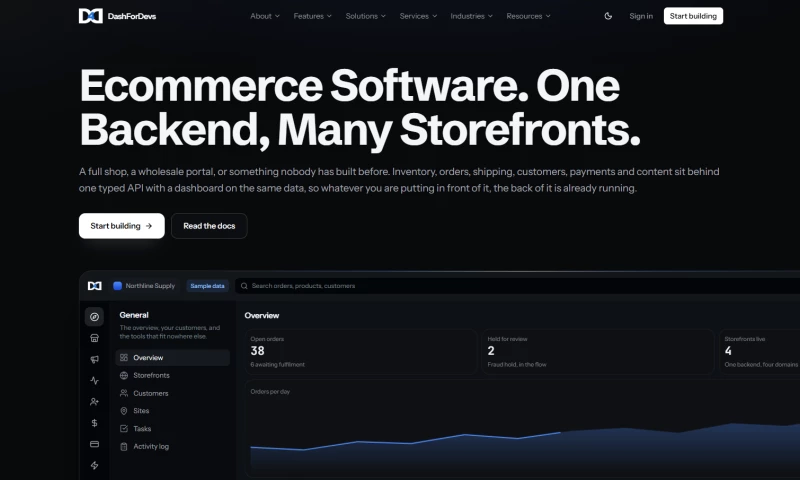The width and height of the screenshot is (800, 480).
Task: Click the magnifier icon in the search bar
Action: coord(244,286)
